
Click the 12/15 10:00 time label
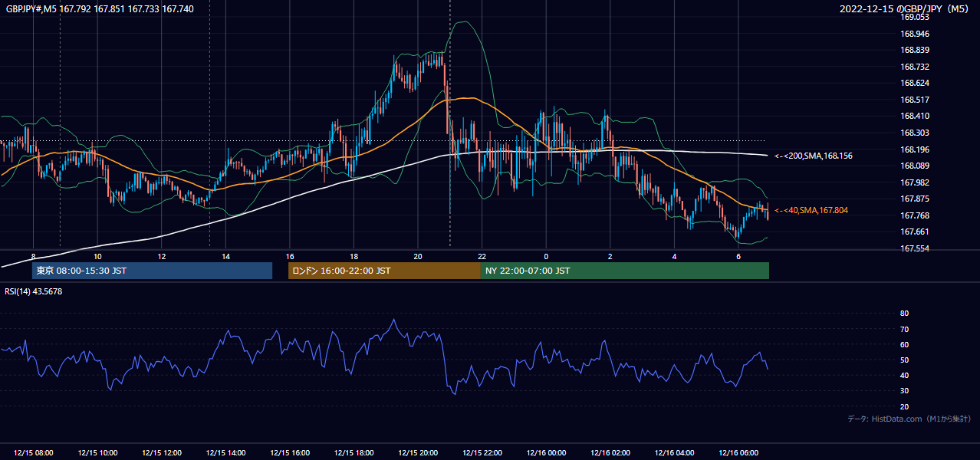[97, 453]
